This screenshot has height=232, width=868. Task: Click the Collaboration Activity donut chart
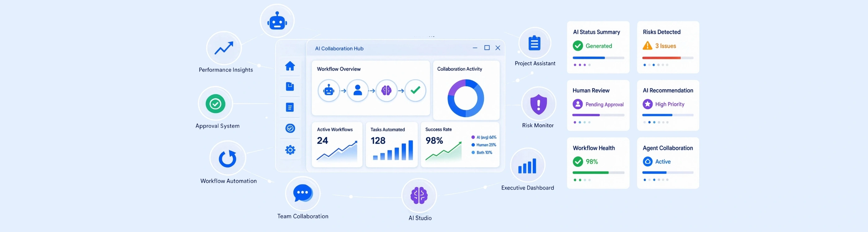(466, 98)
